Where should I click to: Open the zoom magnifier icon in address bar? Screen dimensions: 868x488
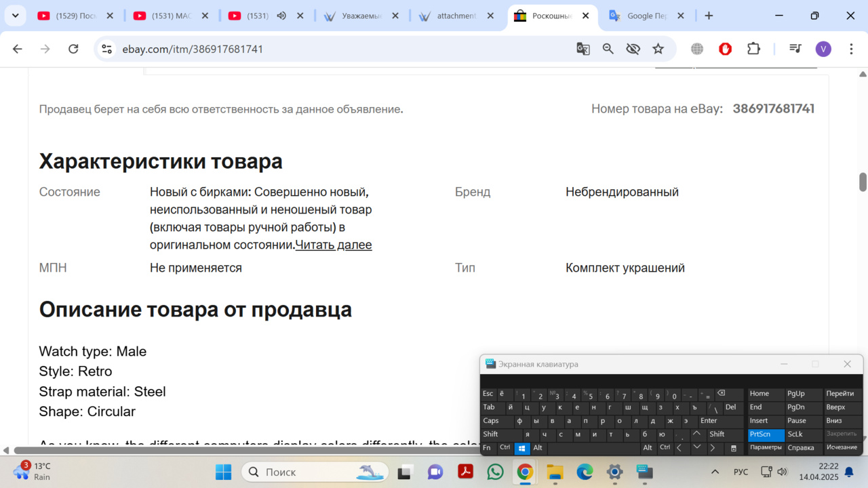(608, 49)
